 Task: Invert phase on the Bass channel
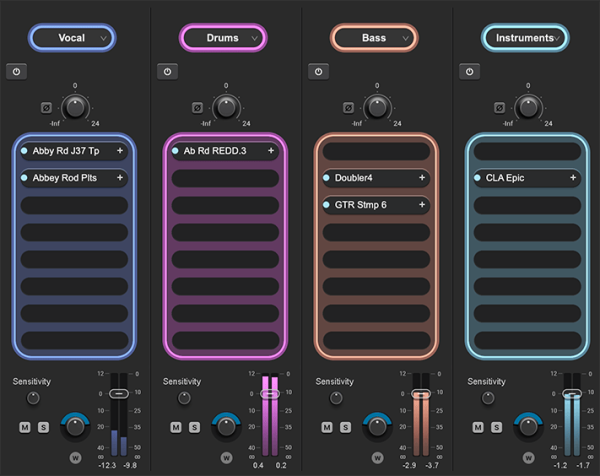(x=348, y=108)
